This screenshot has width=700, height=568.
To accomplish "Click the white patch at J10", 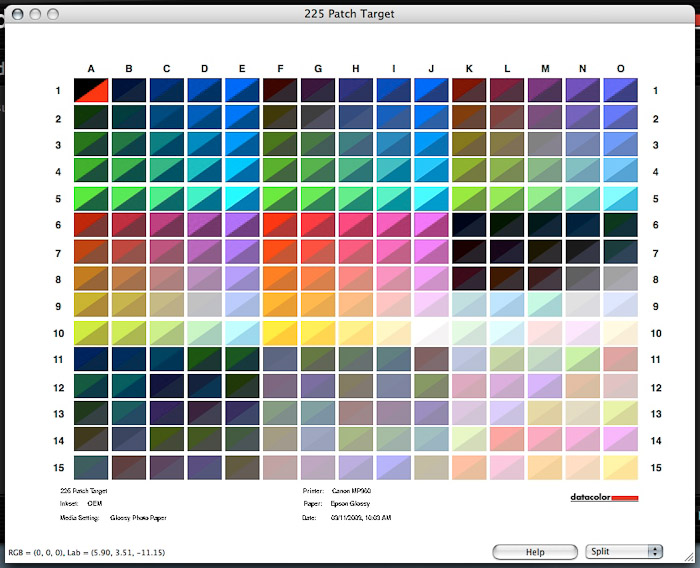I will tap(431, 333).
